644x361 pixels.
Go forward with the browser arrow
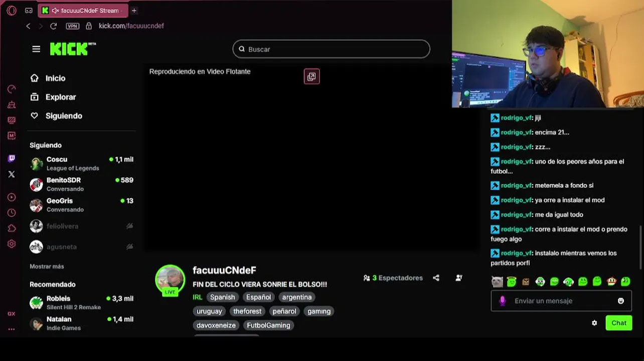pyautogui.click(x=41, y=26)
